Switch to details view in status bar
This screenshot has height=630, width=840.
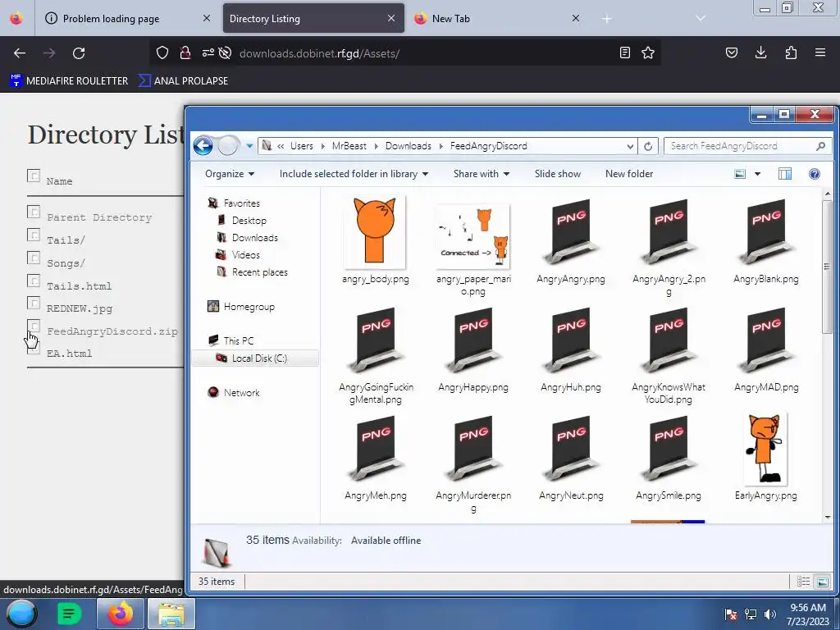pyautogui.click(x=803, y=582)
